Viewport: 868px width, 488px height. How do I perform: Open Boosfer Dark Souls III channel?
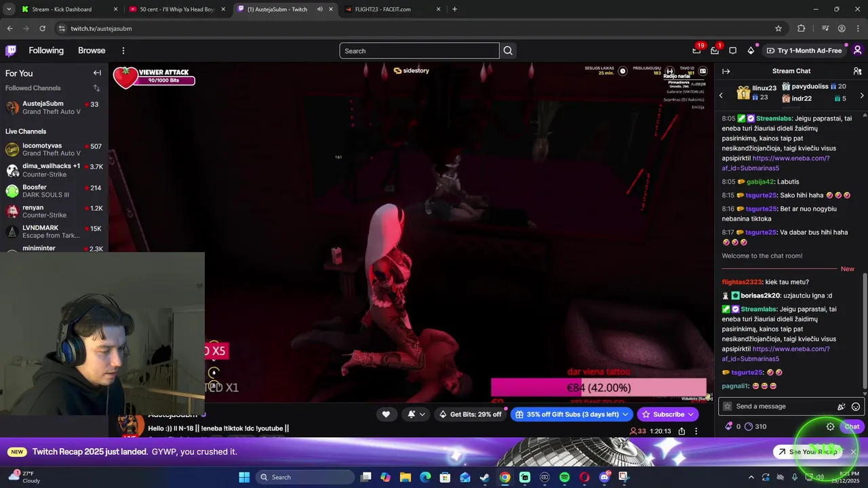click(x=54, y=190)
